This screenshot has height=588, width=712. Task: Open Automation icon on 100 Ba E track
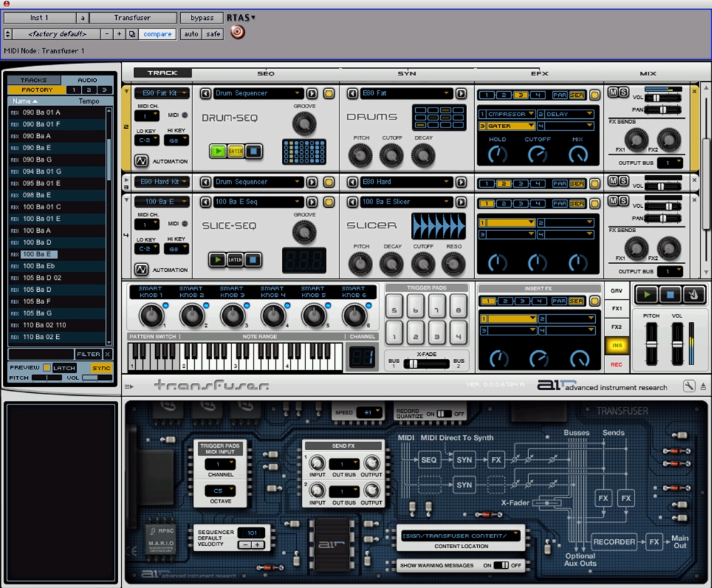coord(141,269)
